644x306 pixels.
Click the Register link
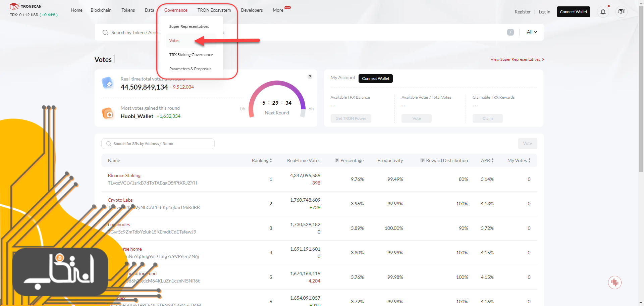point(523,12)
